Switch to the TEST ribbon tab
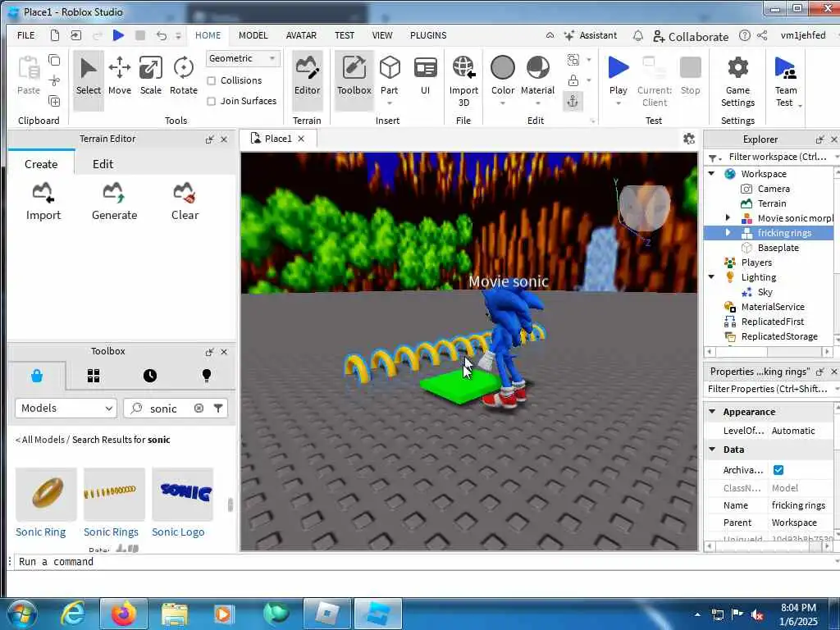 (345, 35)
